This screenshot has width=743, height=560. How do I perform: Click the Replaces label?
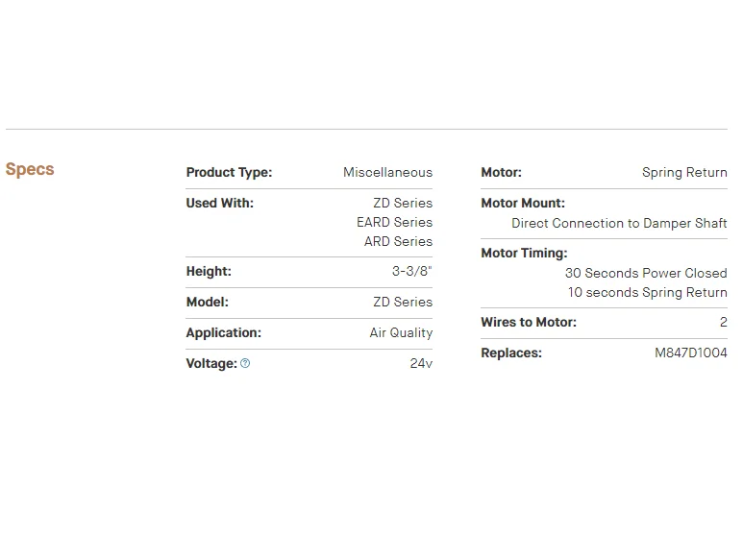point(511,353)
